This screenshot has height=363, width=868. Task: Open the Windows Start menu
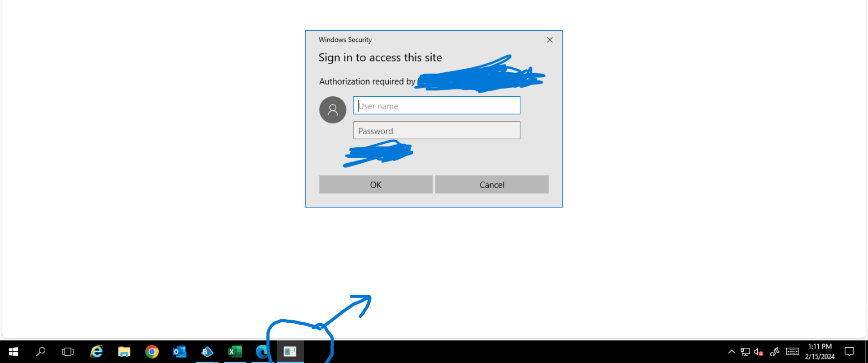click(x=14, y=352)
